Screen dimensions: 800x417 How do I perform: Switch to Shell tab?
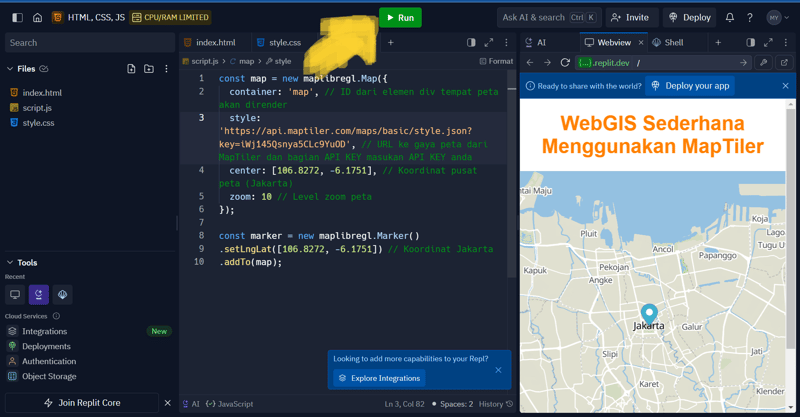(668, 43)
